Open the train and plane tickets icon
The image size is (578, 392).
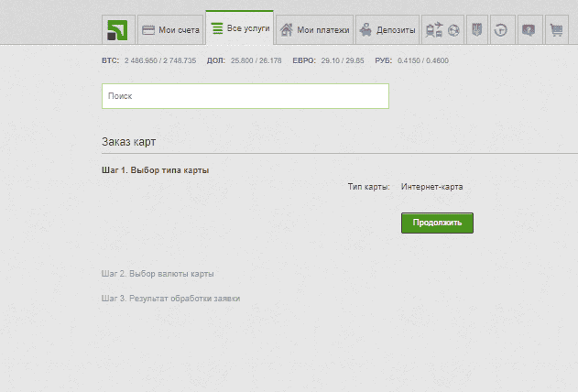[x=434, y=30]
